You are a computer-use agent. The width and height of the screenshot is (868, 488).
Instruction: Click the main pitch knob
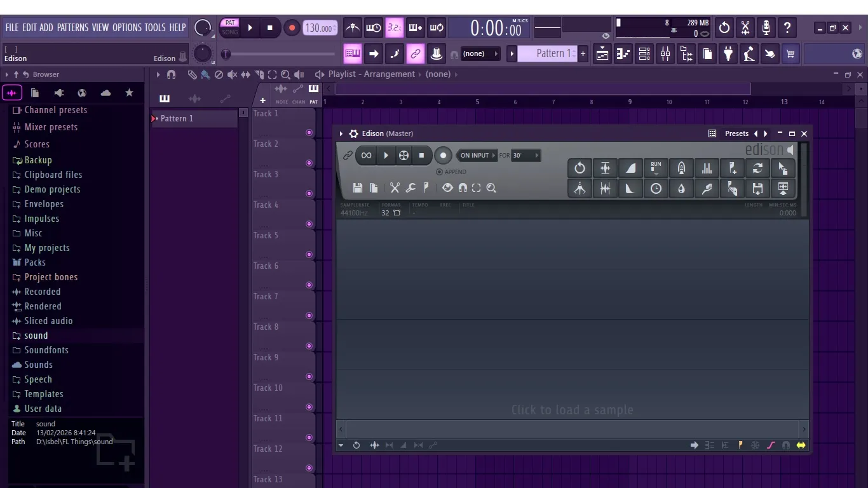point(203,53)
